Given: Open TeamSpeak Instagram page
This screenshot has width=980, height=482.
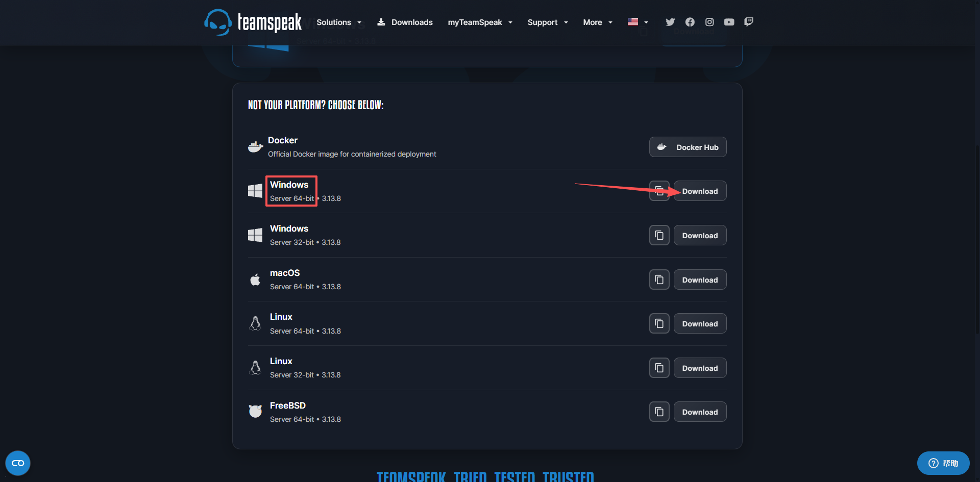Looking at the screenshot, I should tap(709, 22).
